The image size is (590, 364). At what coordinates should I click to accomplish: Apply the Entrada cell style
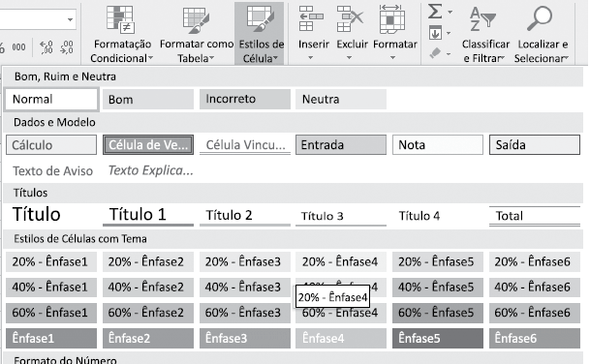tap(341, 145)
